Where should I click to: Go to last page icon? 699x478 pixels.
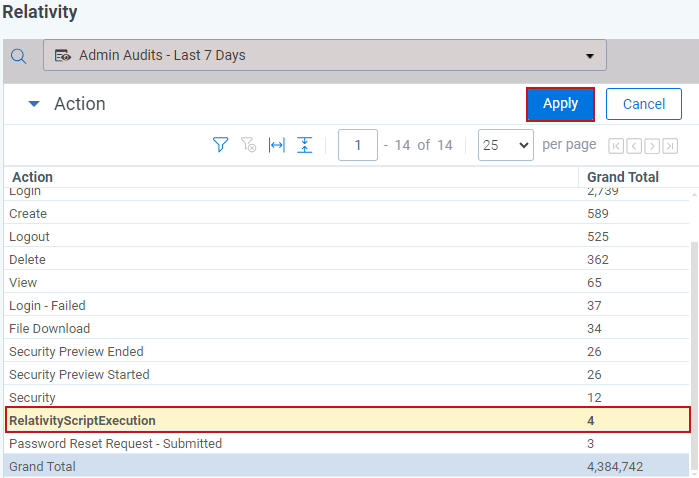click(670, 146)
